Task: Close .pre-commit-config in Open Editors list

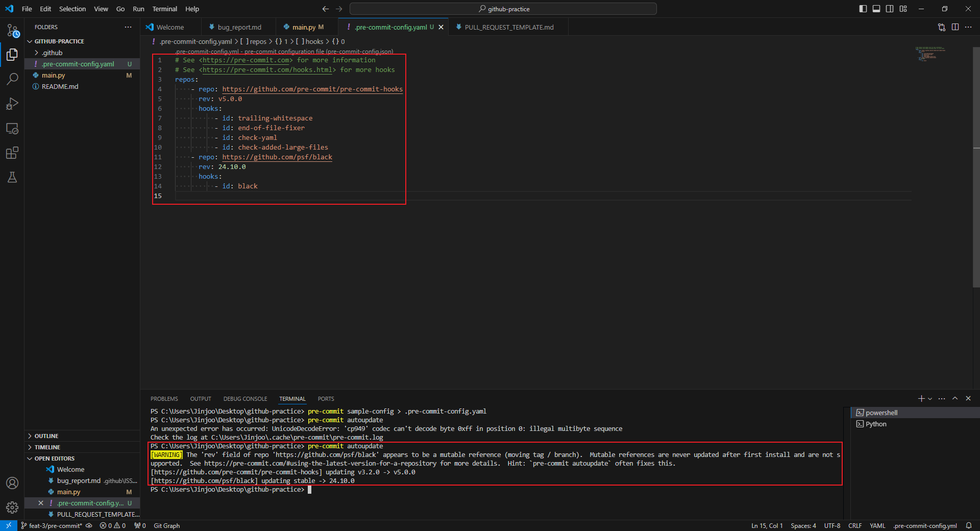Action: point(41,503)
